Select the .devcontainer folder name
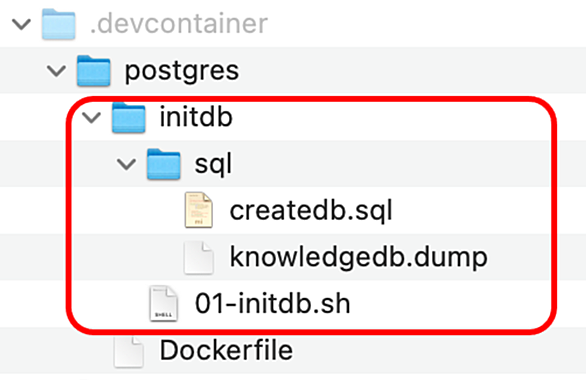 coord(179,24)
